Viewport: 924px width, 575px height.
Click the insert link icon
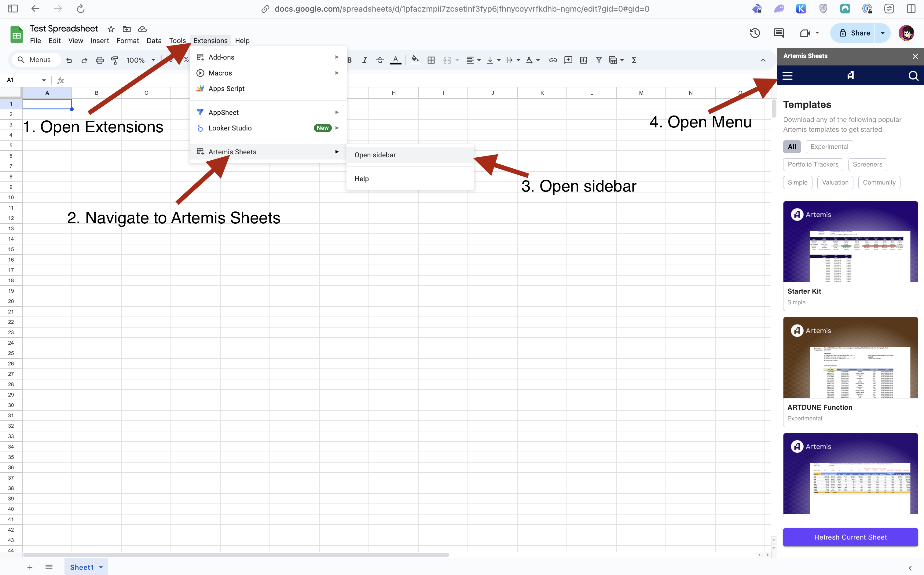click(x=553, y=60)
